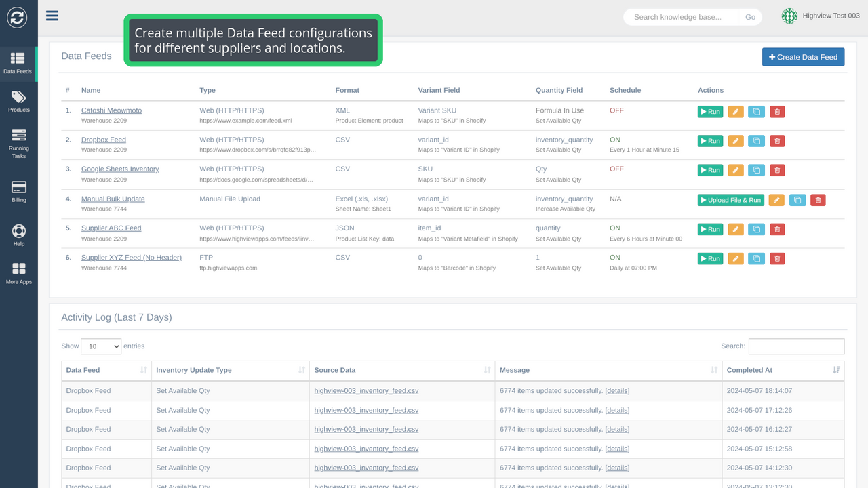
Task: Open the Dropbox Feed configuration link
Action: point(103,140)
